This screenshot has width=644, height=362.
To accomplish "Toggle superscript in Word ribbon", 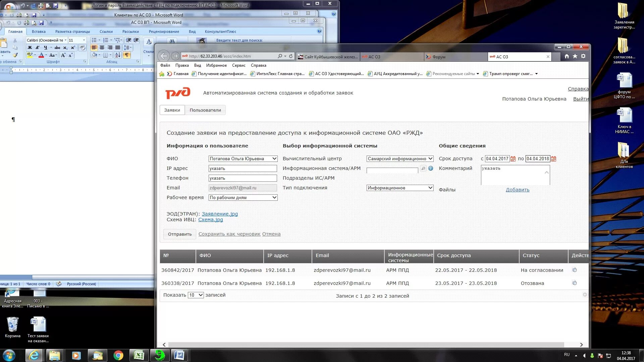I will [73, 48].
